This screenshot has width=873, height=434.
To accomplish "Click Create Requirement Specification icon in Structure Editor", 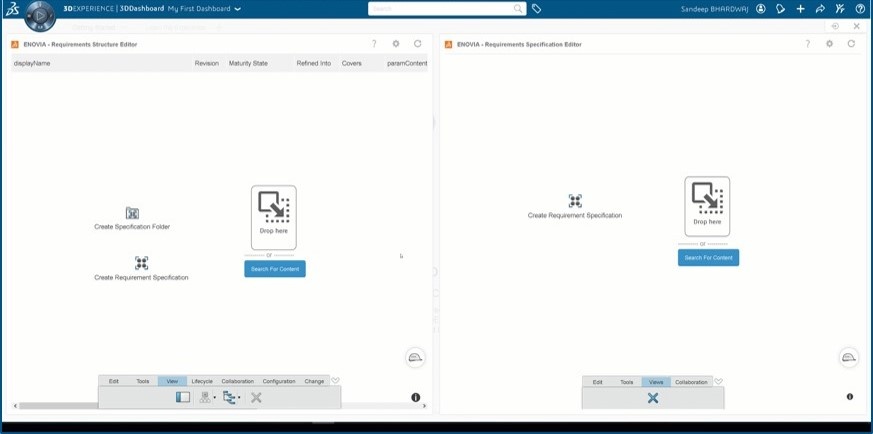I will tap(141, 263).
